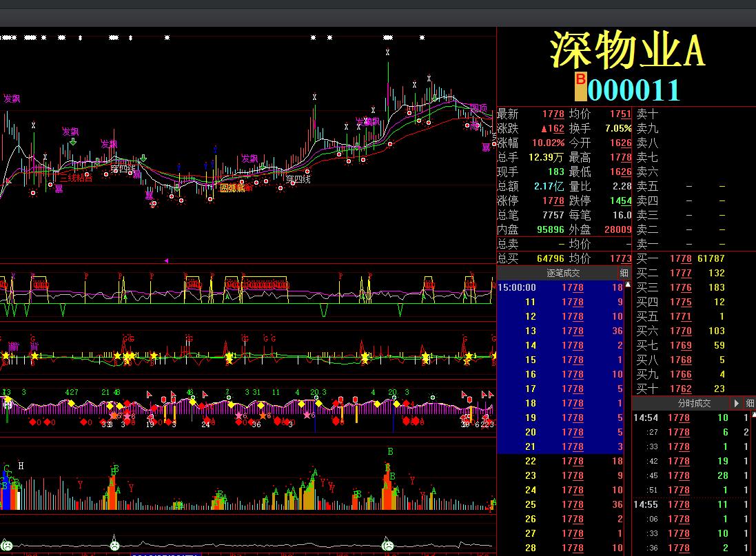Select the 14:54 row in 分时成交

[x=692, y=418]
